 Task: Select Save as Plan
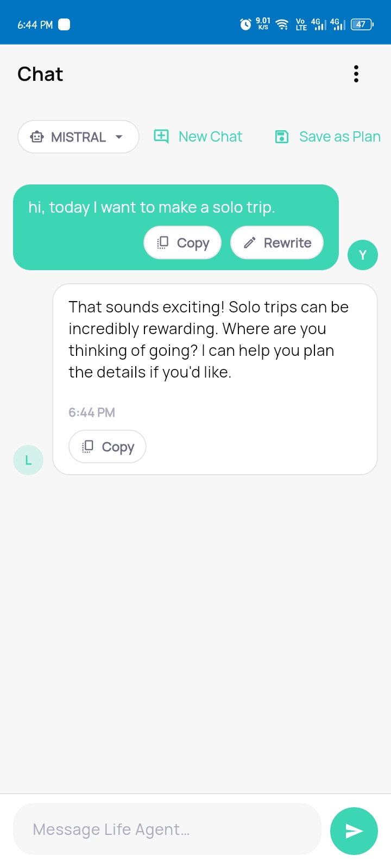(x=327, y=137)
